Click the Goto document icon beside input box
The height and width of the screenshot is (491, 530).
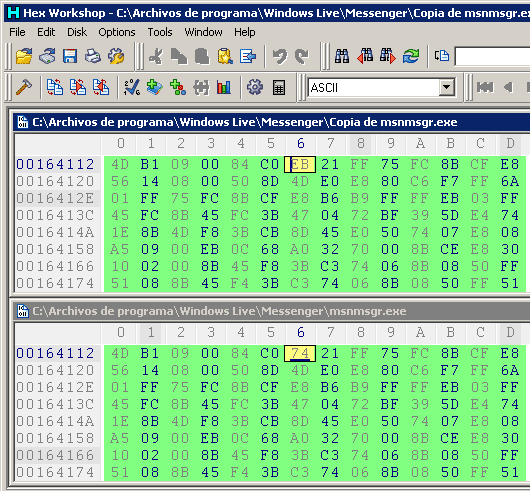point(442,55)
